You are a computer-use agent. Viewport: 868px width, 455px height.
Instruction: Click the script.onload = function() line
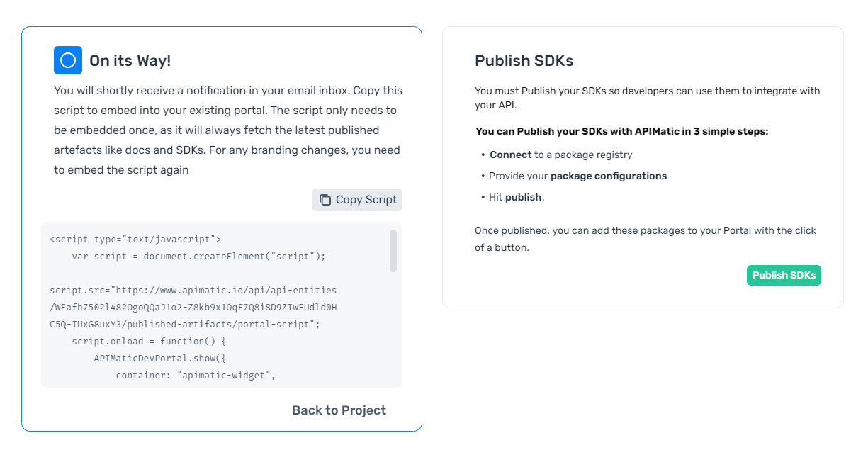[149, 342]
